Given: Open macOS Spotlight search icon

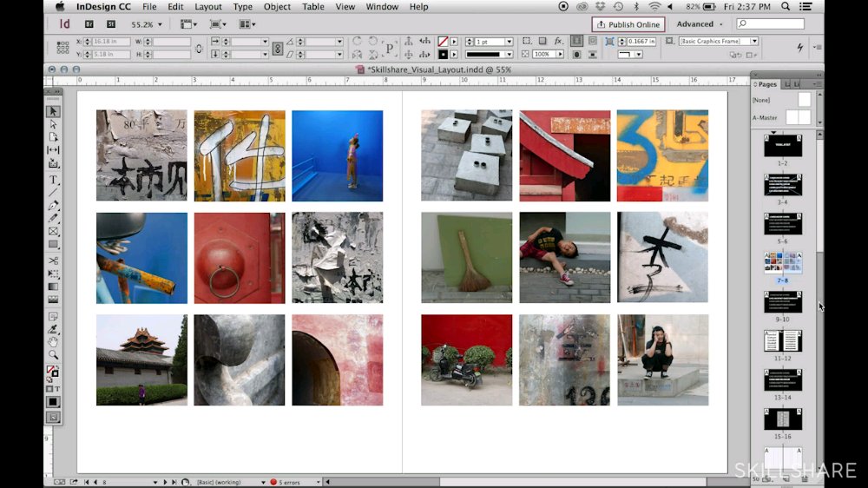Looking at the screenshot, I should (786, 7).
